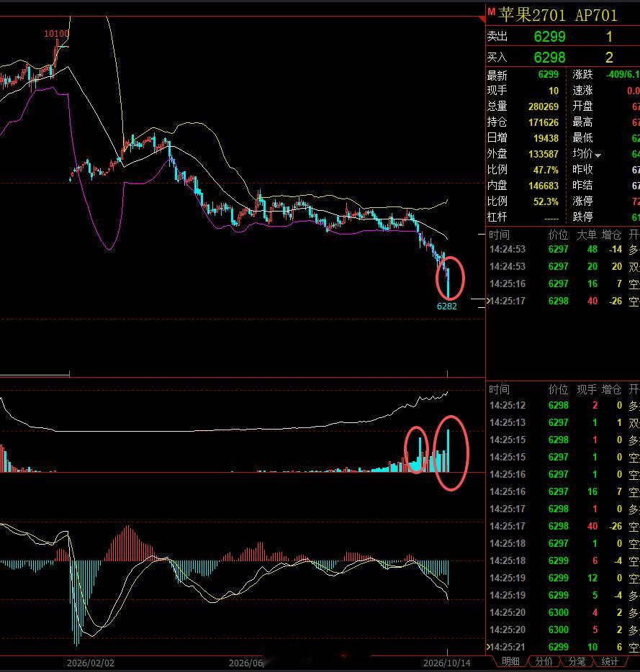640x672 pixels.
Task: Open the 统计 tab
Action: [610, 662]
